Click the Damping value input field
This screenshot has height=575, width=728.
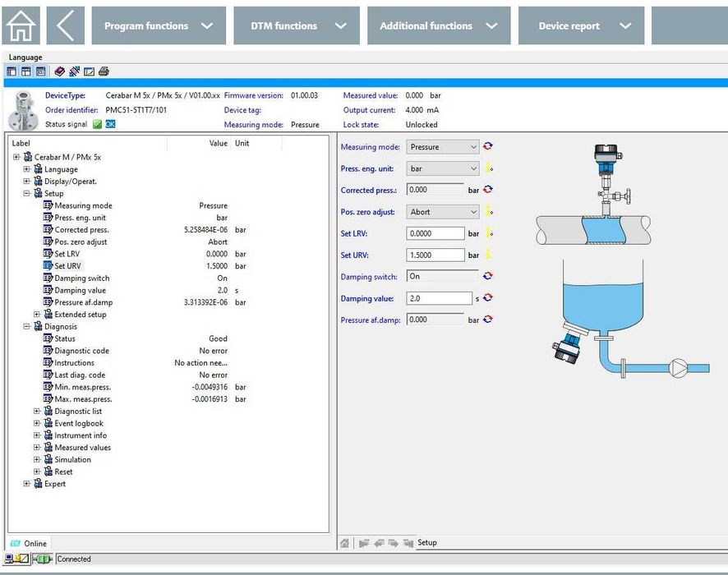[x=440, y=298]
